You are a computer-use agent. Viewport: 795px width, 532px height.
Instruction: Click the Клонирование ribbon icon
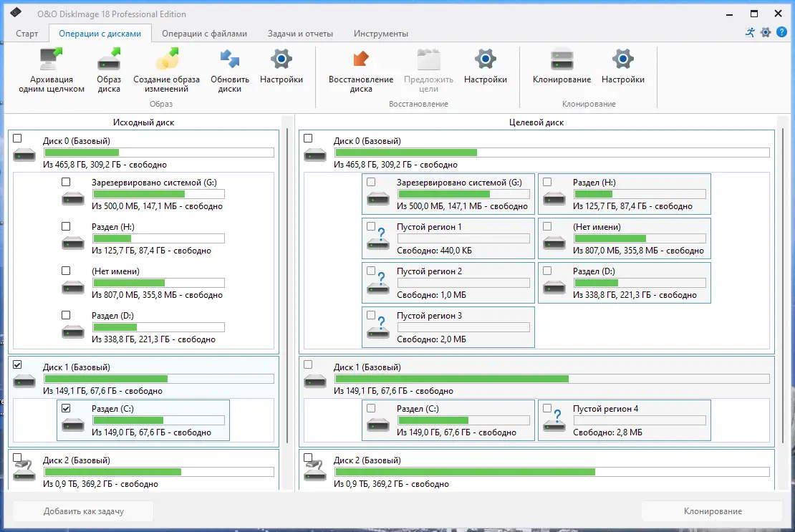tap(562, 59)
